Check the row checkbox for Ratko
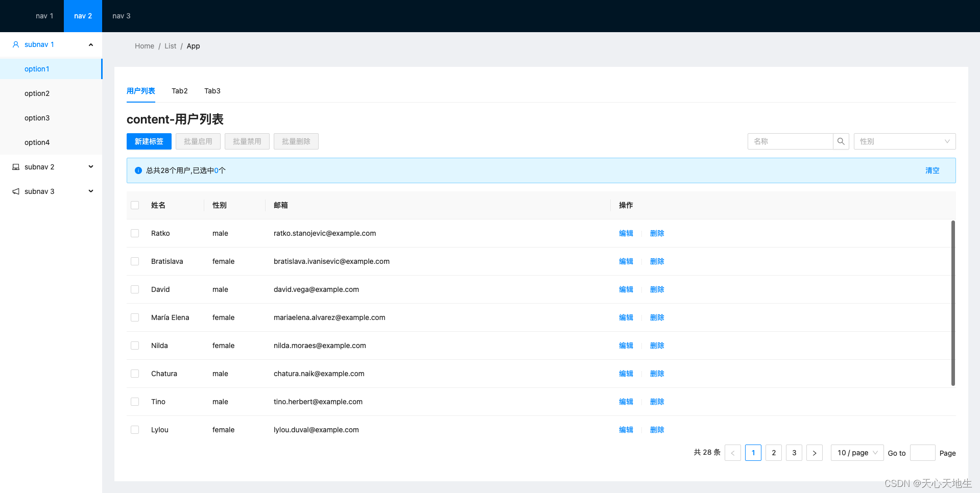 pyautogui.click(x=135, y=233)
